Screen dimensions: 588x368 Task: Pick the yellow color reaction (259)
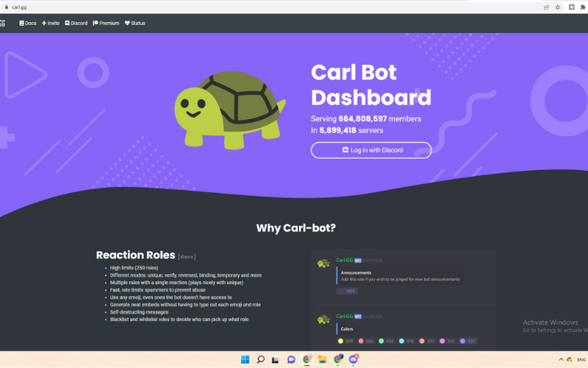pos(345,341)
